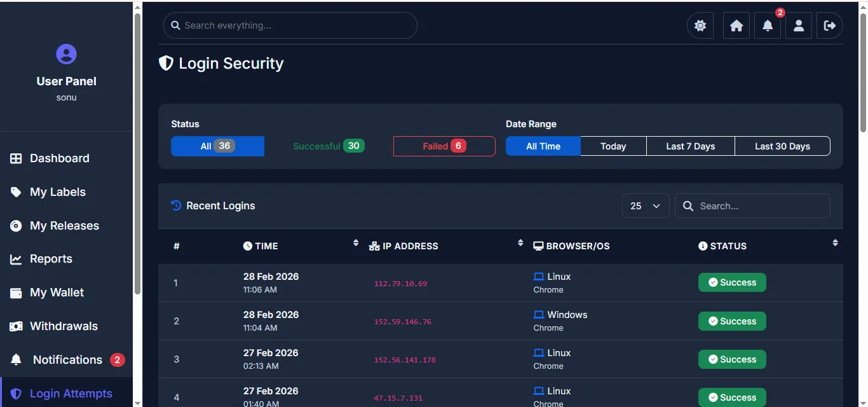The height and width of the screenshot is (407, 868).
Task: Select the Last 30 Days range
Action: [782, 146]
